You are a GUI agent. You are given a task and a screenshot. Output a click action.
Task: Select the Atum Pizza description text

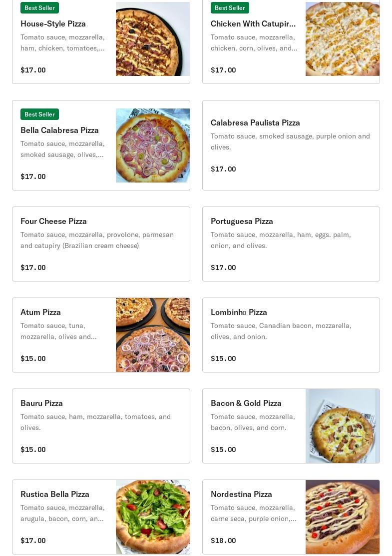click(58, 331)
